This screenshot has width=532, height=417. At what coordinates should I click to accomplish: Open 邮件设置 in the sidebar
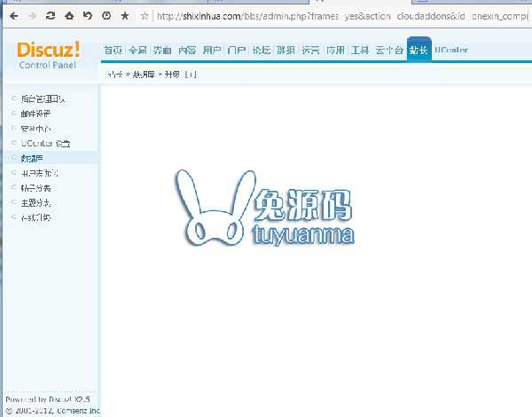(35, 114)
